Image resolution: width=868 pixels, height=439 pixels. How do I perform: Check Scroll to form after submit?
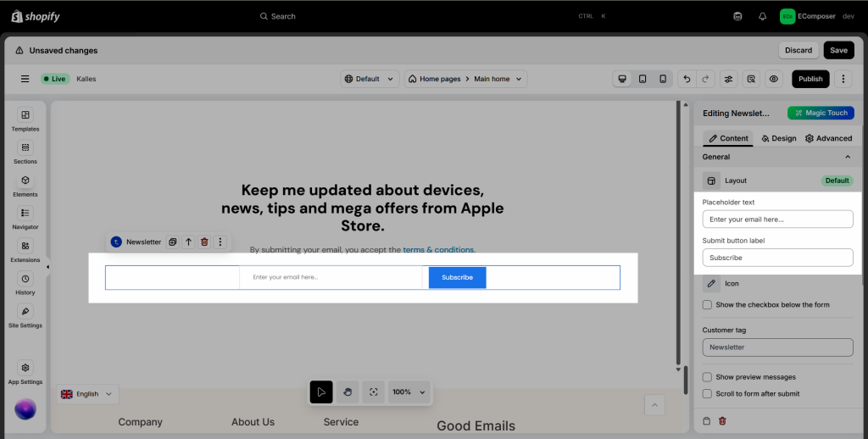pyautogui.click(x=708, y=393)
